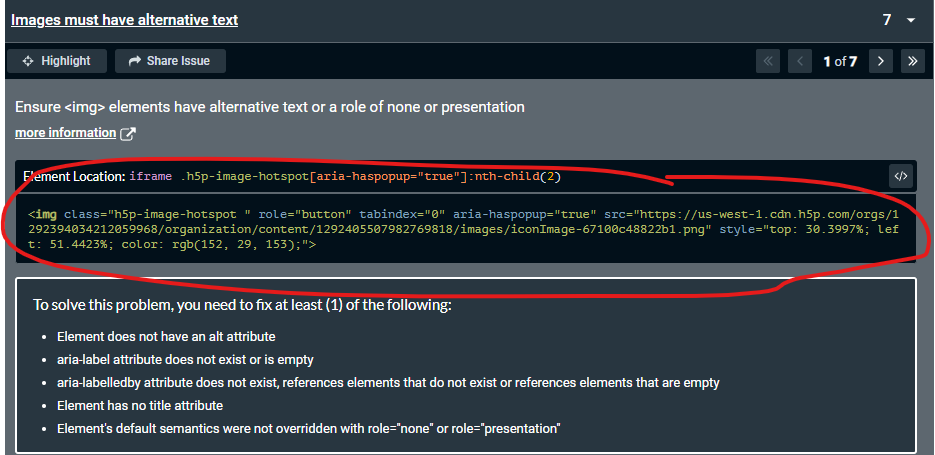Go to the next issue with the right arrow

coord(881,61)
